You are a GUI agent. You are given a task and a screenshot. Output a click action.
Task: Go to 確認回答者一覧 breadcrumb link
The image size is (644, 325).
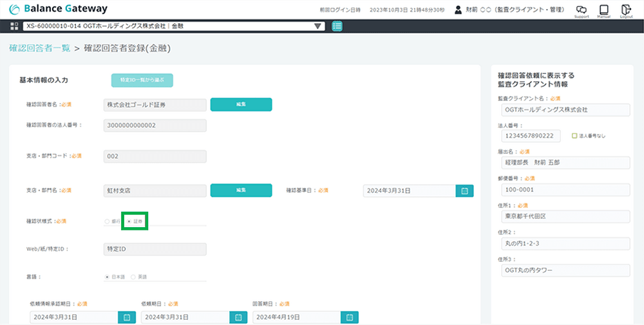(x=39, y=48)
